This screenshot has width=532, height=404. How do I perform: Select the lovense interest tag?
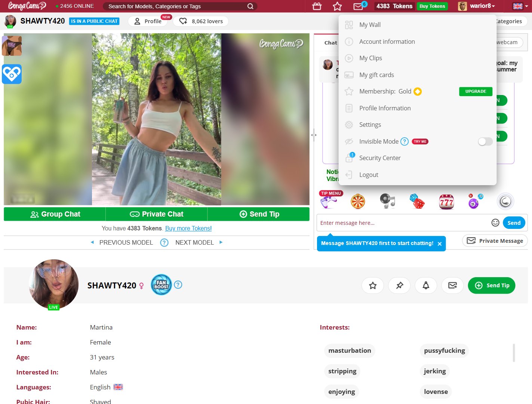[436, 392]
